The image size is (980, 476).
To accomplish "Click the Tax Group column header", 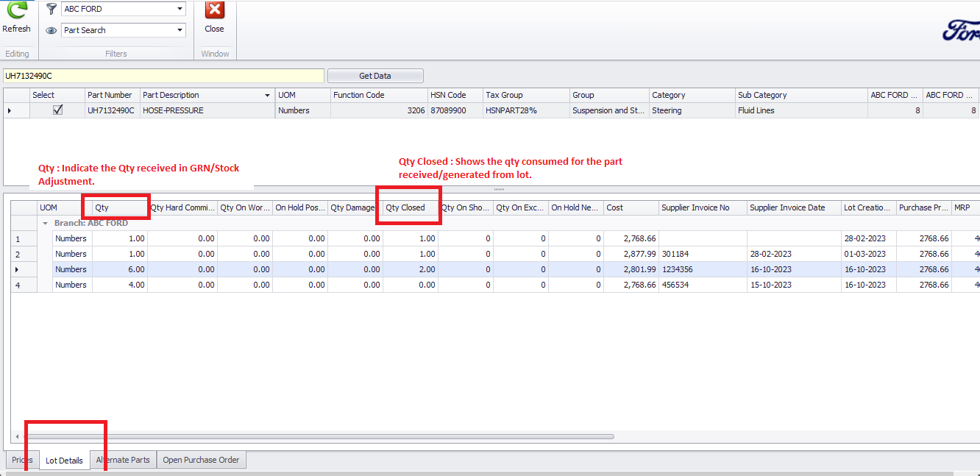I will click(525, 95).
